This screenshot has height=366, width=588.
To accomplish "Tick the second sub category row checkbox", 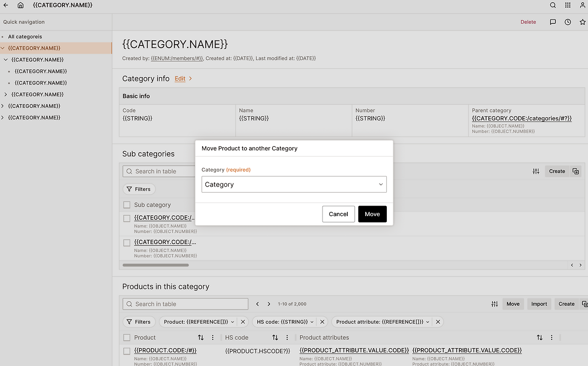I will point(127,243).
